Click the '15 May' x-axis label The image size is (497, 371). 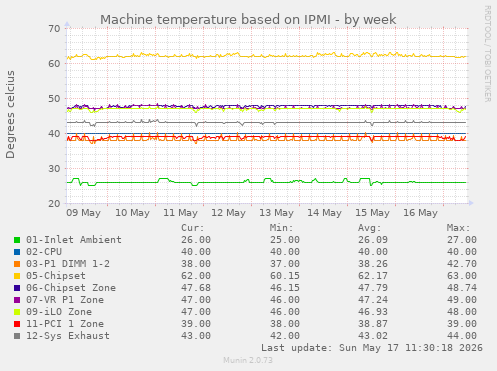click(372, 213)
